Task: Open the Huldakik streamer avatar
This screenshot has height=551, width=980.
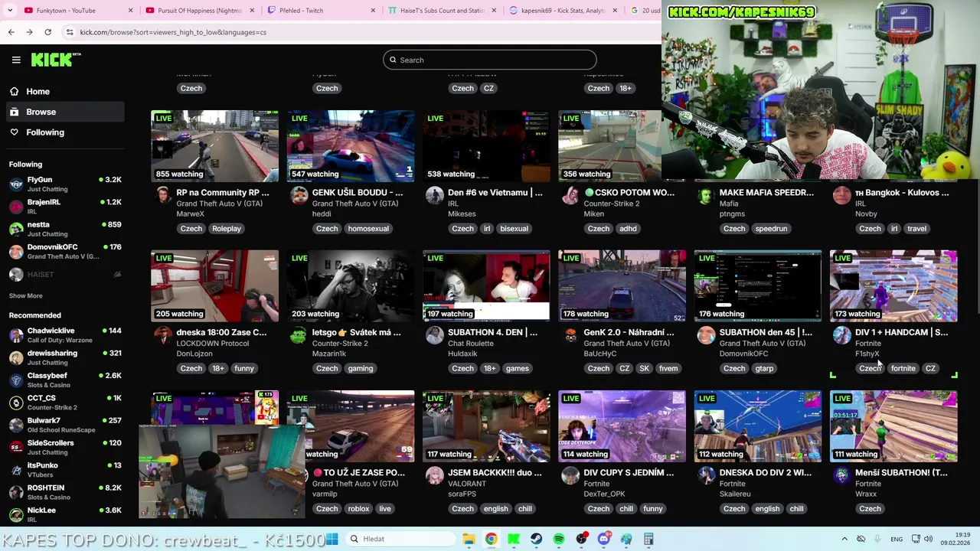Action: click(x=435, y=336)
